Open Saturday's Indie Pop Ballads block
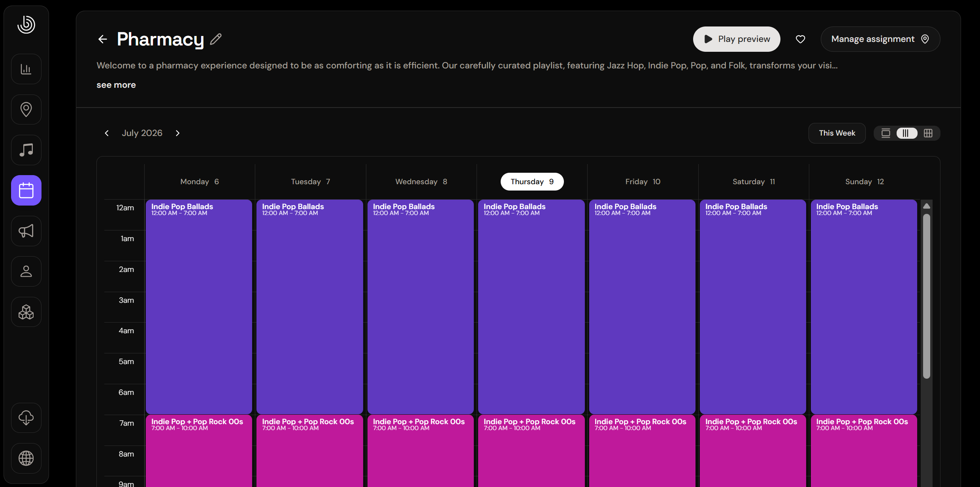 (753, 307)
